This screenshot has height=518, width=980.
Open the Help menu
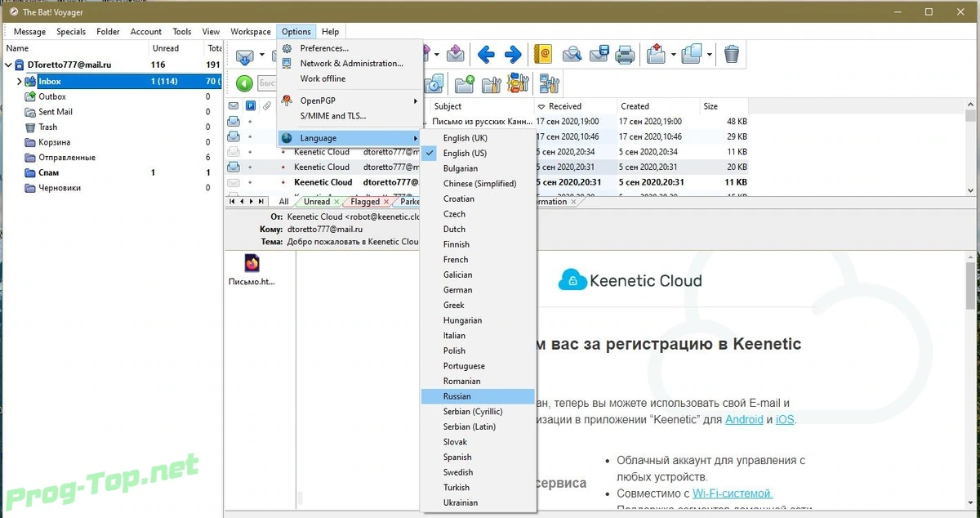(330, 32)
